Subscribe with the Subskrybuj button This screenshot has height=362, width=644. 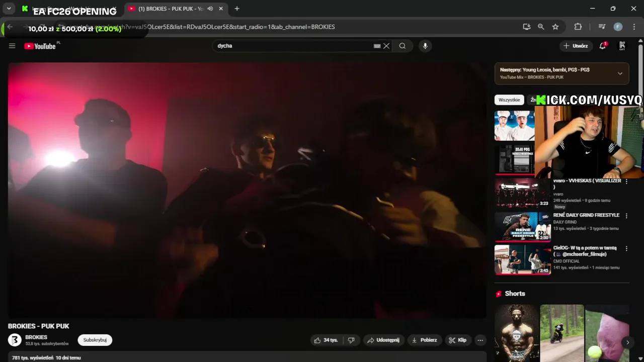[95, 340]
